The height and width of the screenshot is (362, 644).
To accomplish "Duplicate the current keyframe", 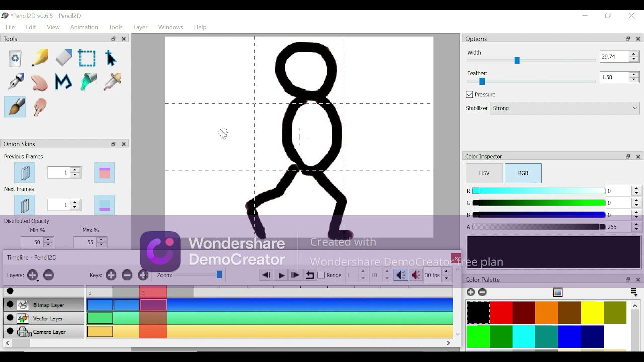I will click(143, 275).
